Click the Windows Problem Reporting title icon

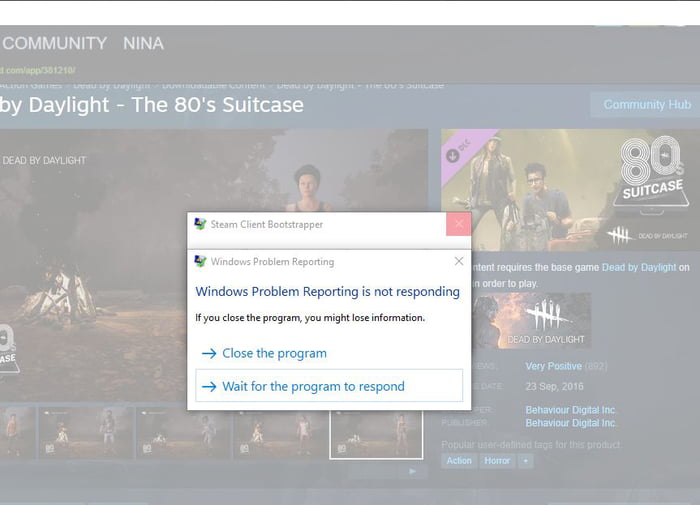click(x=200, y=261)
